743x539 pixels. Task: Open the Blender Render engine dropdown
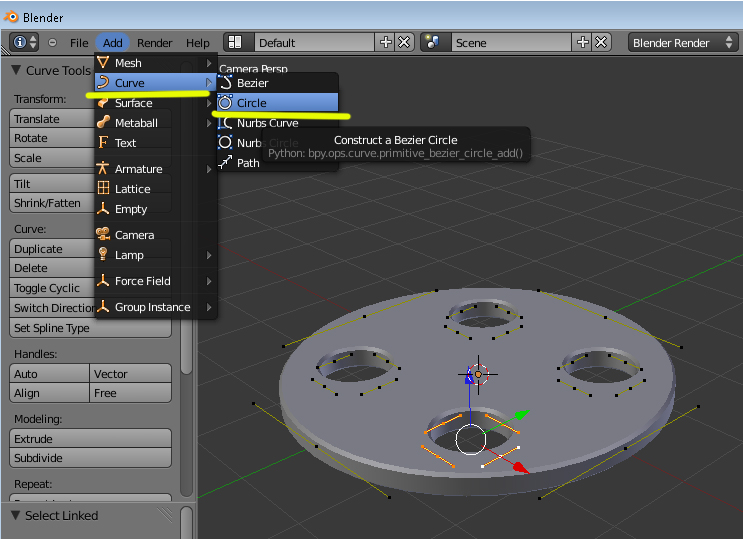click(683, 43)
